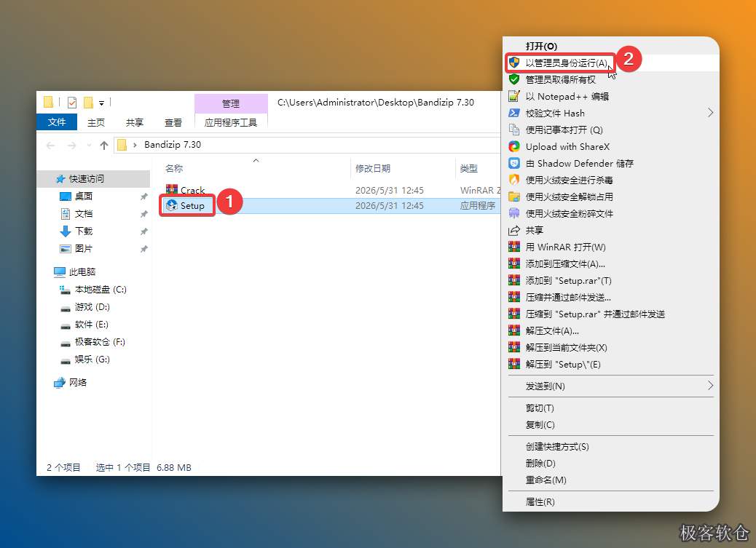This screenshot has width=756, height=548.
Task: Click the green shield icon for 管理员取得所有权
Action: [514, 79]
